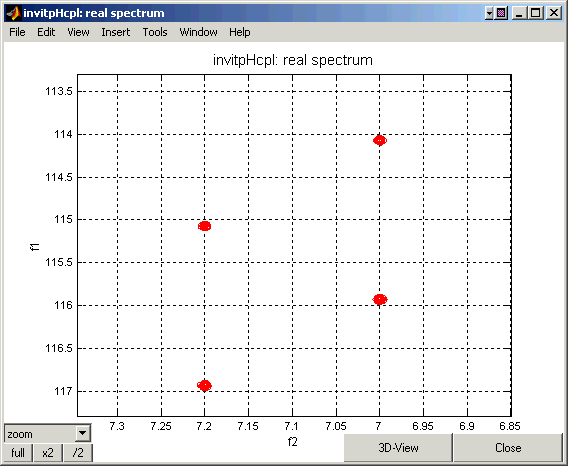Open the View menu
568x466 pixels.
point(78,32)
